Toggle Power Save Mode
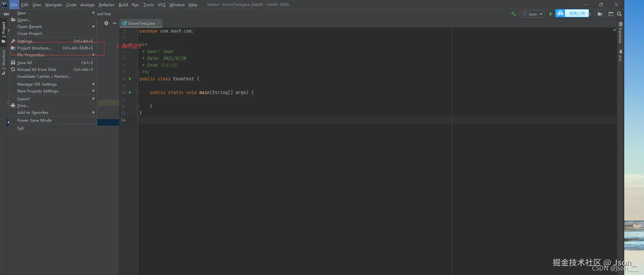Image resolution: width=644 pixels, height=275 pixels. tap(34, 120)
